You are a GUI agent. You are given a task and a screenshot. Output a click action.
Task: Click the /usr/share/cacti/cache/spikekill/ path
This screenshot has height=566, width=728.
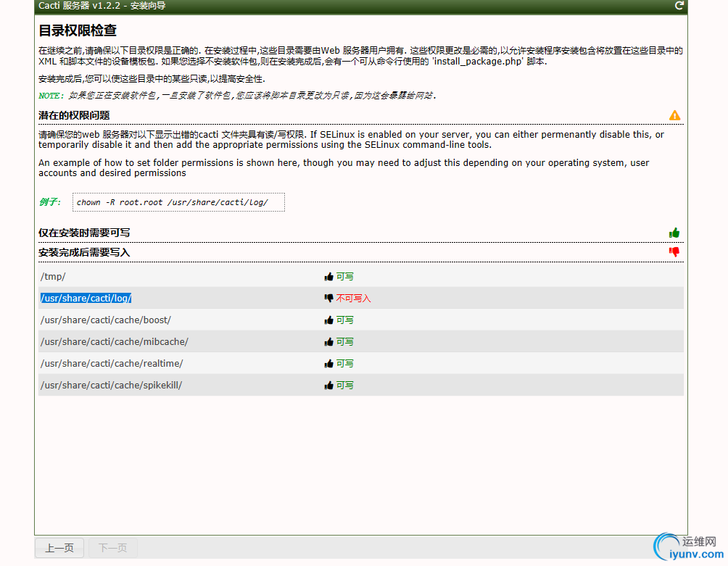click(112, 386)
